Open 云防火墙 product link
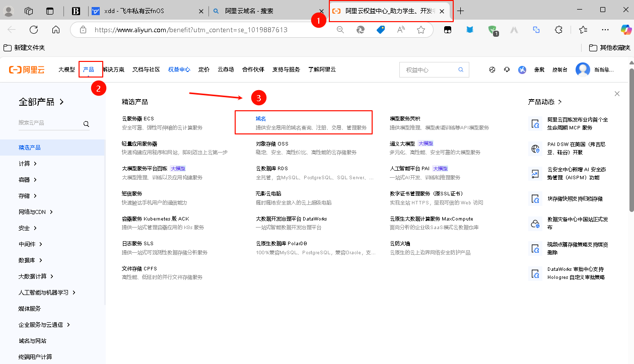 pos(400,244)
